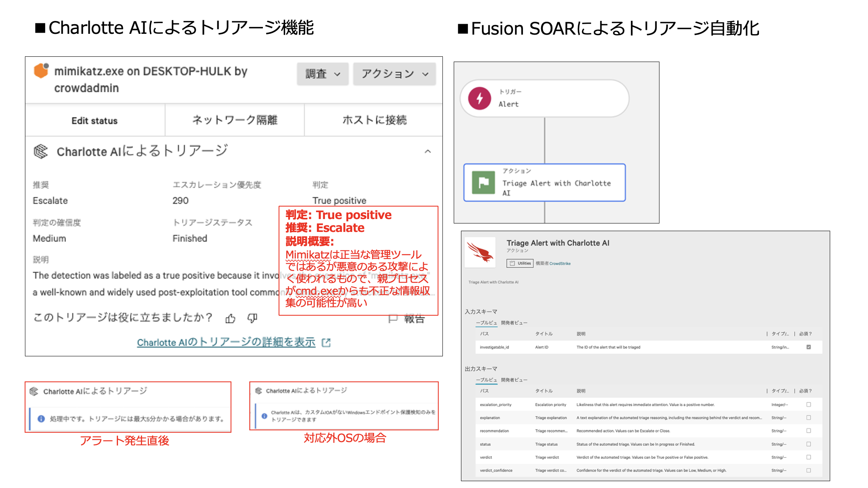The image size is (868, 488).
Task: Click the code icon inside the Utilities badge
Action: 512,263
